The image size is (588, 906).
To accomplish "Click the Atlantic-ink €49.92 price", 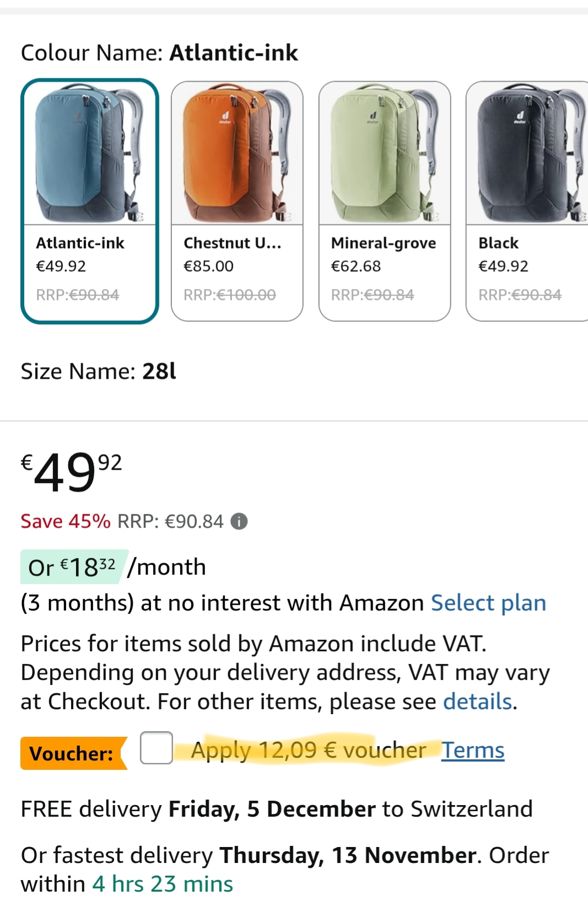I will point(61,266).
